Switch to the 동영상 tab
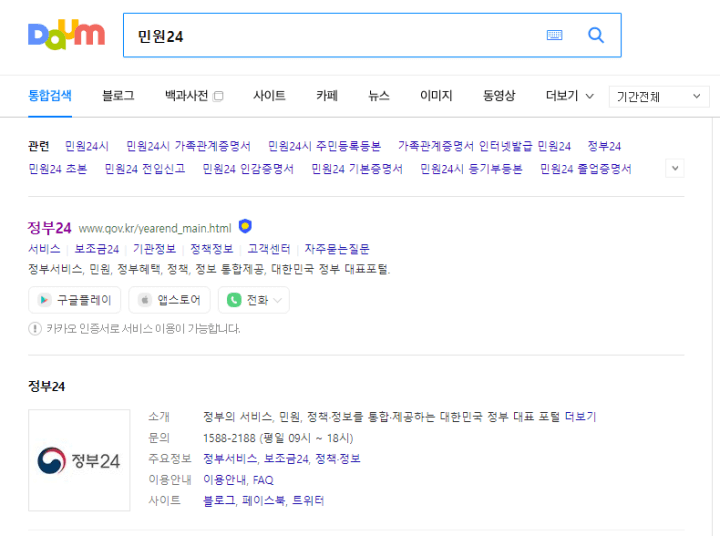The height and width of the screenshot is (536, 720). click(499, 96)
